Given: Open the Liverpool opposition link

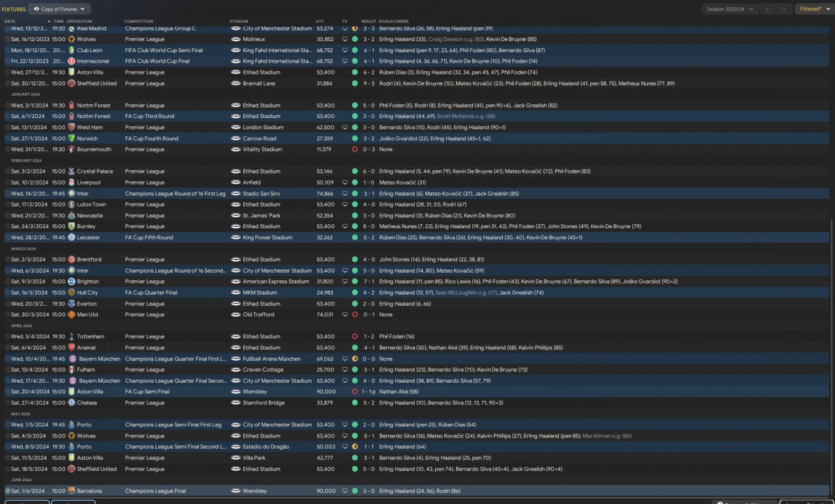Looking at the screenshot, I should 88,183.
